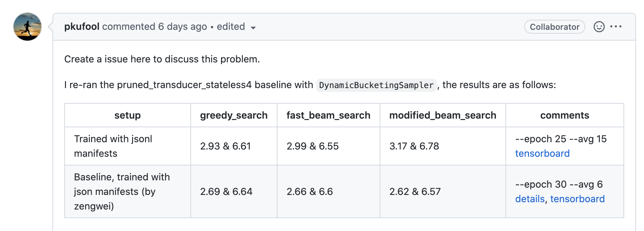Select the fast_beam_search column header
Image resolution: width=644 pixels, height=231 pixels.
point(328,115)
